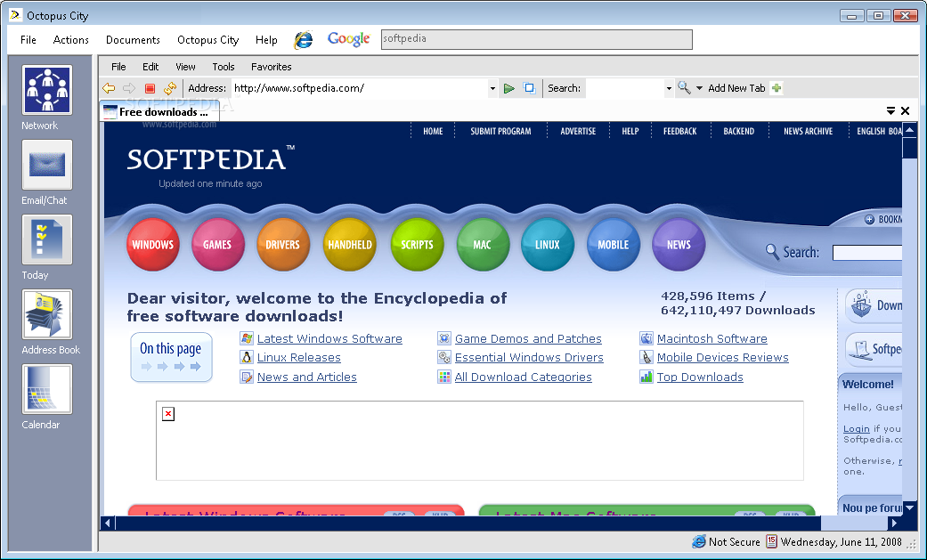
Task: Open the Network module icon
Action: pyautogui.click(x=47, y=90)
